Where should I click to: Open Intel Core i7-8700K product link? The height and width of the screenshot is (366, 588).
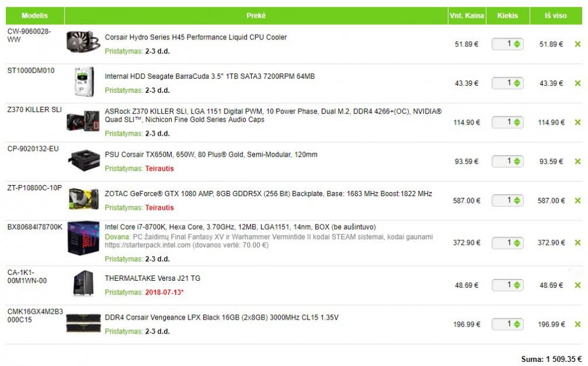click(240, 227)
